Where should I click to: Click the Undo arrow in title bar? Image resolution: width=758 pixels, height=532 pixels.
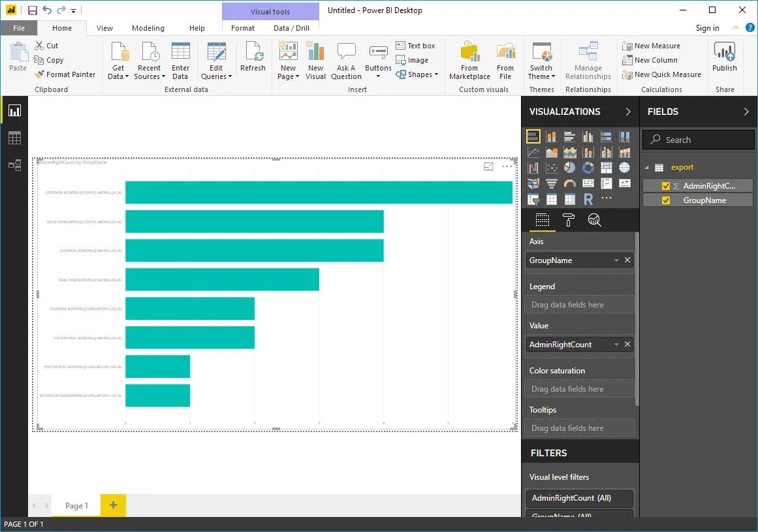(x=47, y=10)
